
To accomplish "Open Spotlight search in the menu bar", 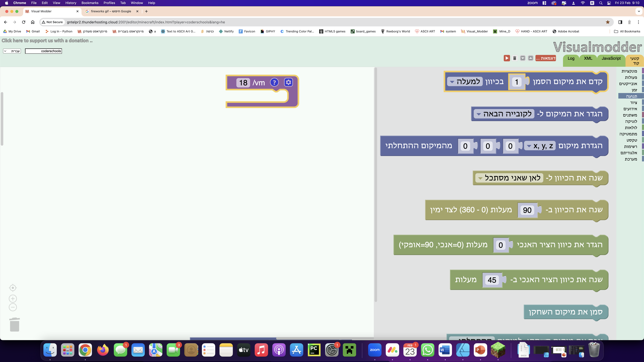I will [x=601, y=3].
